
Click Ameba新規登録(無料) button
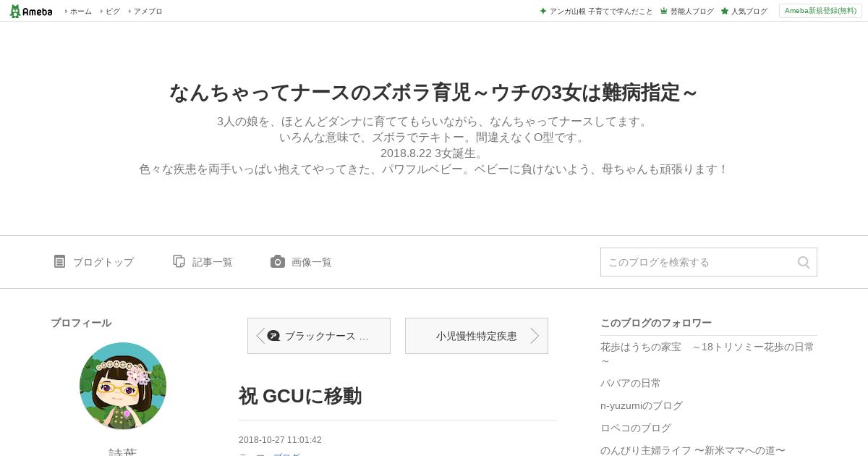[x=820, y=11]
